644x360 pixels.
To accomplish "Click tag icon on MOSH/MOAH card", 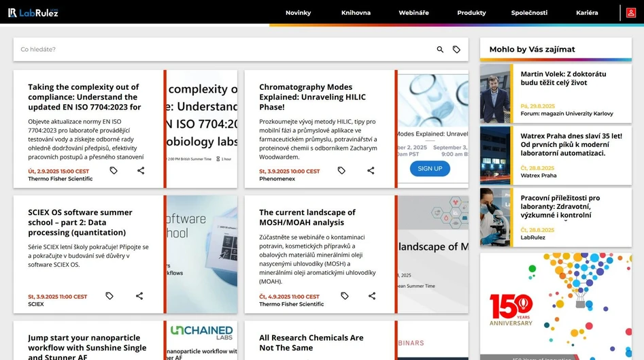I will click(x=345, y=295).
